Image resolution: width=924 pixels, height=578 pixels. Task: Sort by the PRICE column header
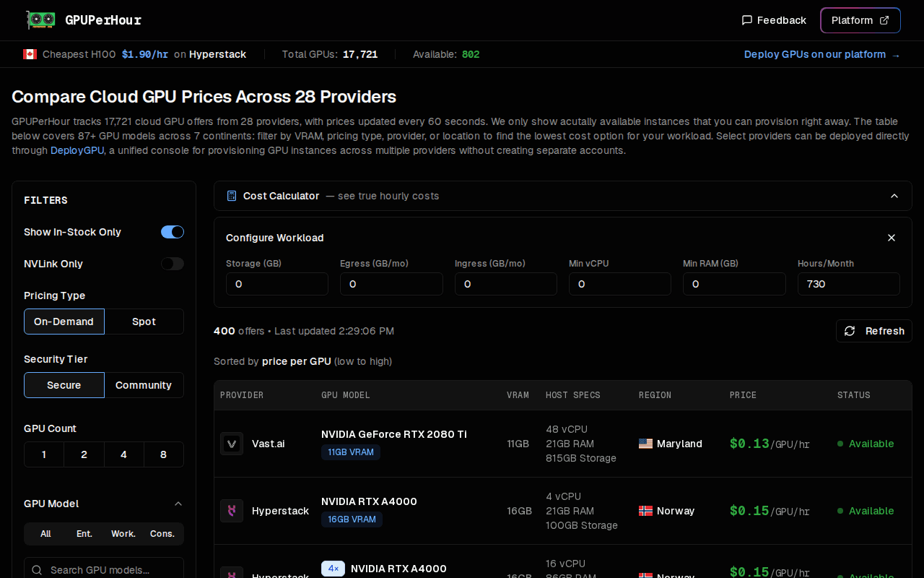pyautogui.click(x=743, y=395)
